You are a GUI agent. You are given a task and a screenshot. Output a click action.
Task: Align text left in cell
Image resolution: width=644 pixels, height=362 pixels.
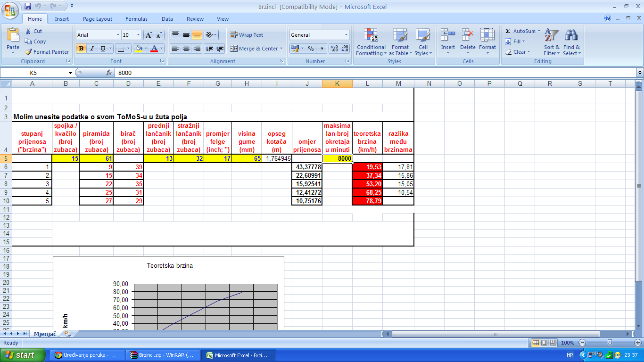(175, 49)
